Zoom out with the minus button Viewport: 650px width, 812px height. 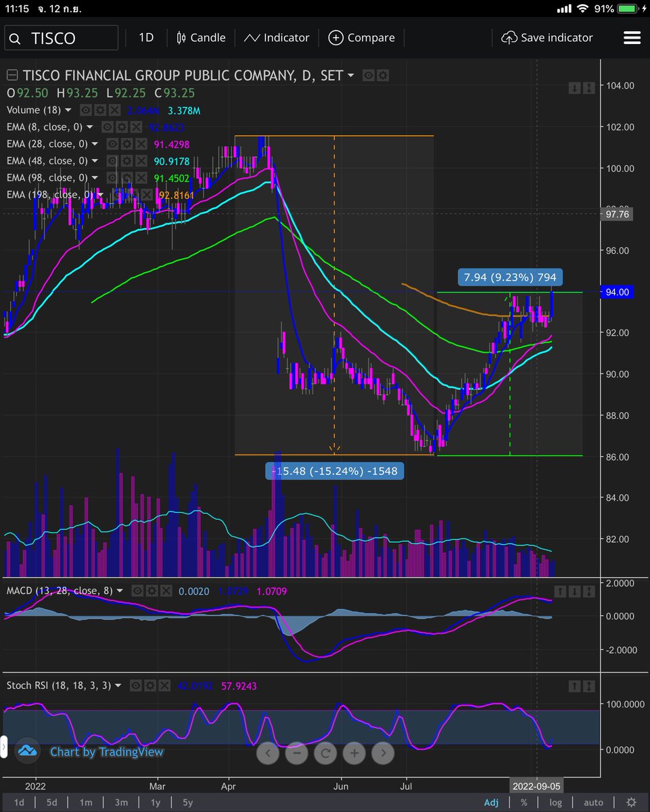tap(297, 752)
